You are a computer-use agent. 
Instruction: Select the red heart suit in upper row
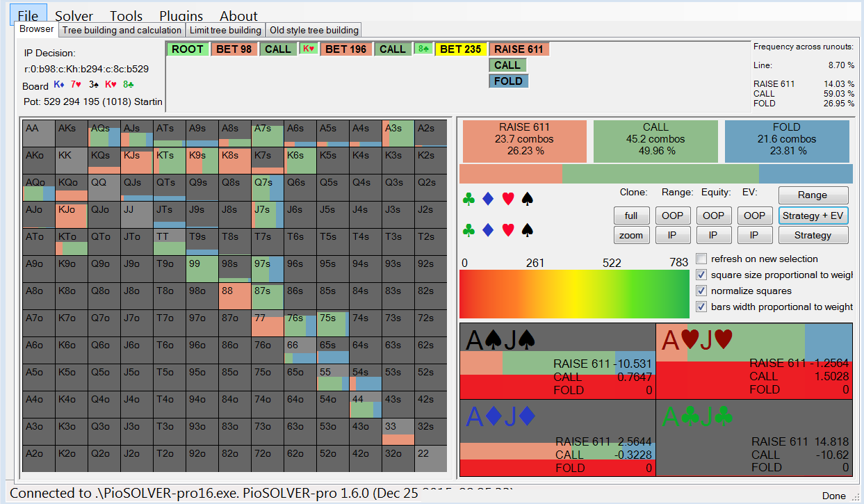[x=508, y=200]
